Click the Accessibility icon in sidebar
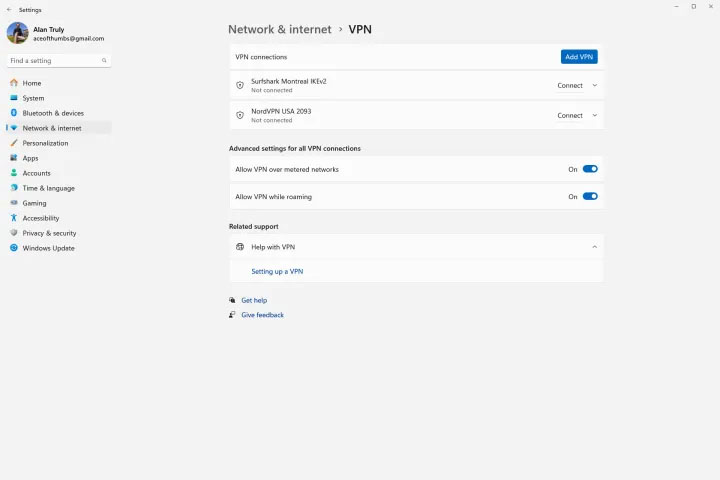The width and height of the screenshot is (720, 480). coord(14,218)
